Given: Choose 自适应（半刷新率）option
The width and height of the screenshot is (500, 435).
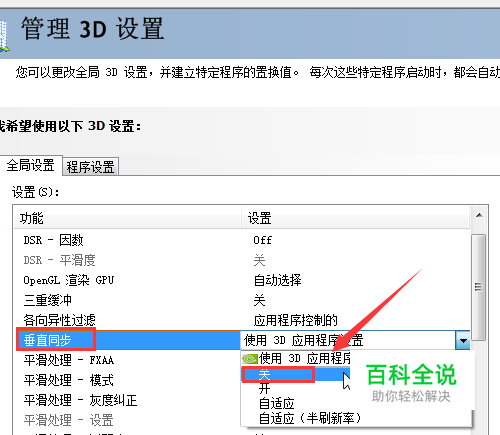Looking at the screenshot, I should pyautogui.click(x=310, y=418).
